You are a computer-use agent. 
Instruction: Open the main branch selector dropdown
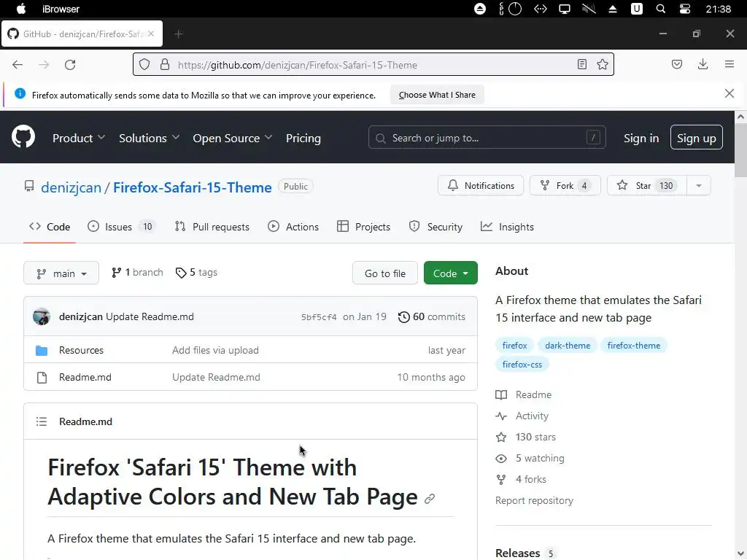61,273
